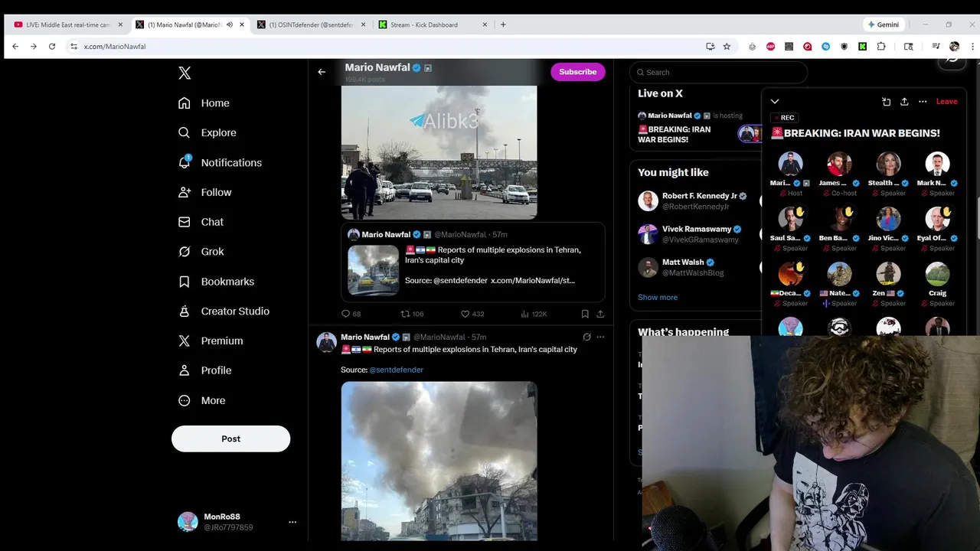This screenshot has width=980, height=551.
Task: Bookmark this page with the star icon
Action: click(727, 47)
